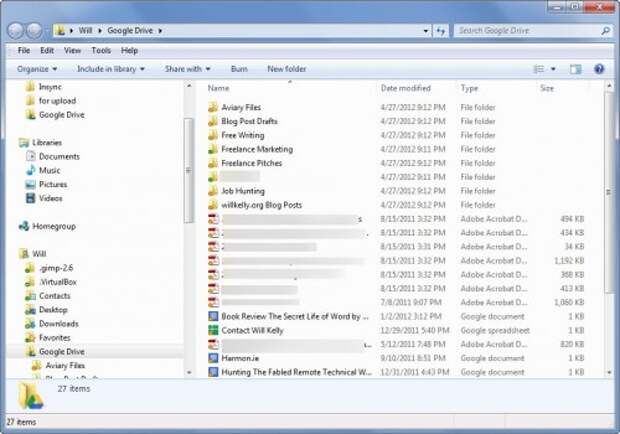Open the view options dropdown arrow

tap(553, 69)
